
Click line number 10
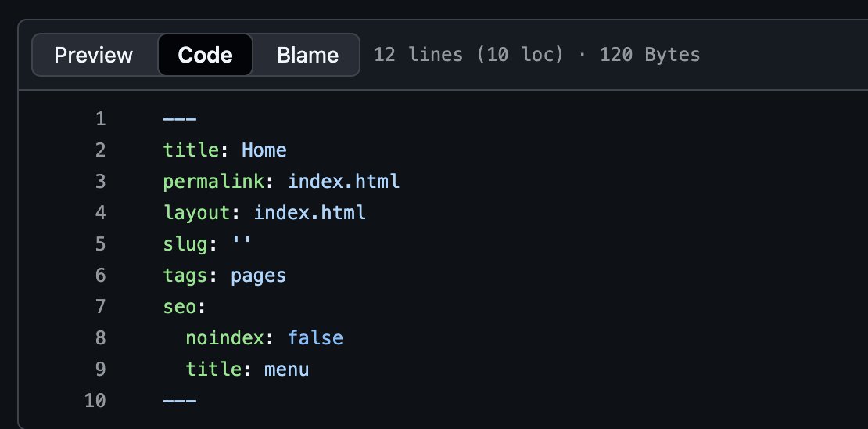tap(95, 401)
